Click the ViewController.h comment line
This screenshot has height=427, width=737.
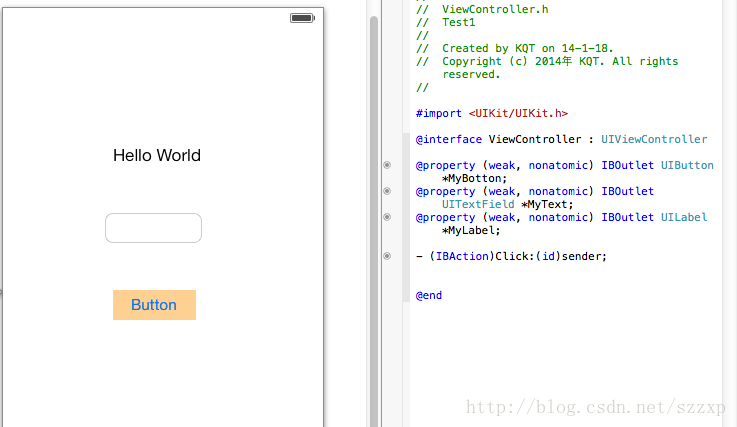482,9
